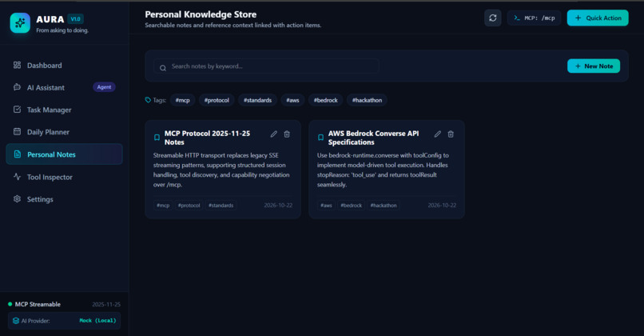Click the MCP: /mcp endpoint button

pyautogui.click(x=534, y=18)
